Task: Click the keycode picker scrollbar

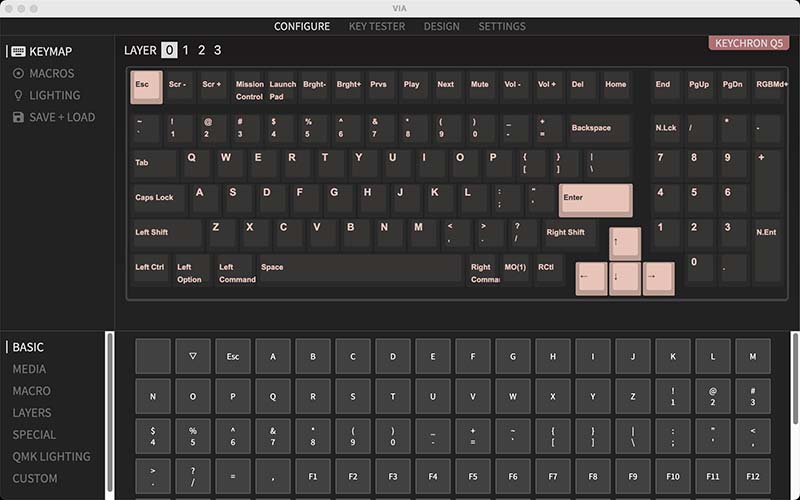Action: (795, 378)
